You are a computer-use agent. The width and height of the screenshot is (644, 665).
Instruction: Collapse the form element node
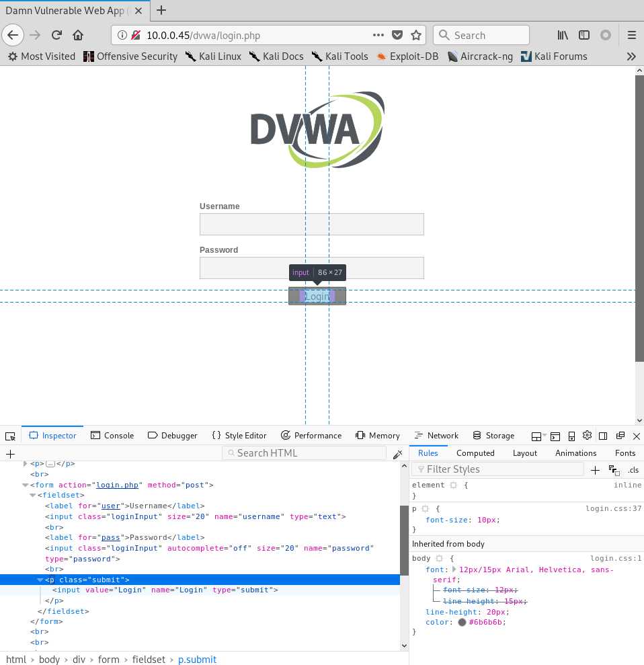25,485
